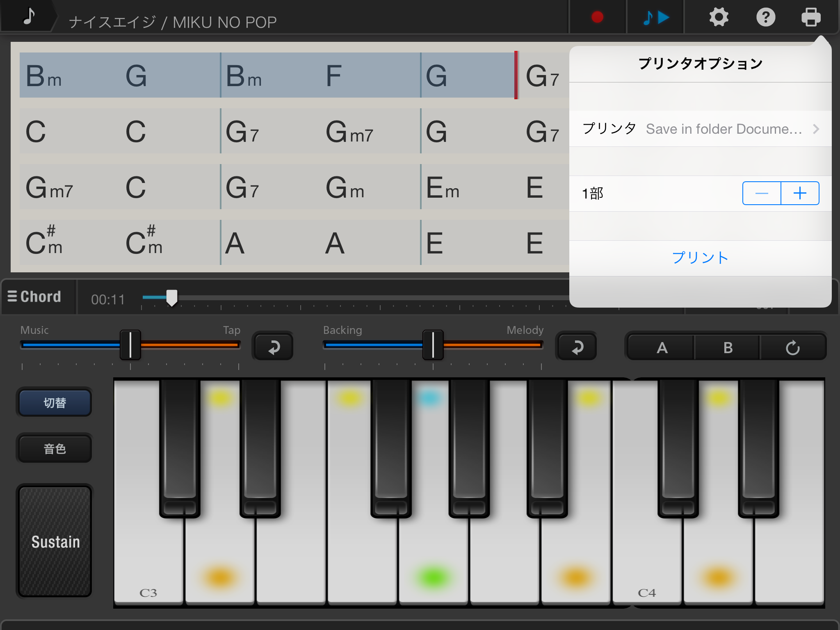Open help with the question mark icon
Image resolution: width=840 pixels, height=630 pixels.
766,17
